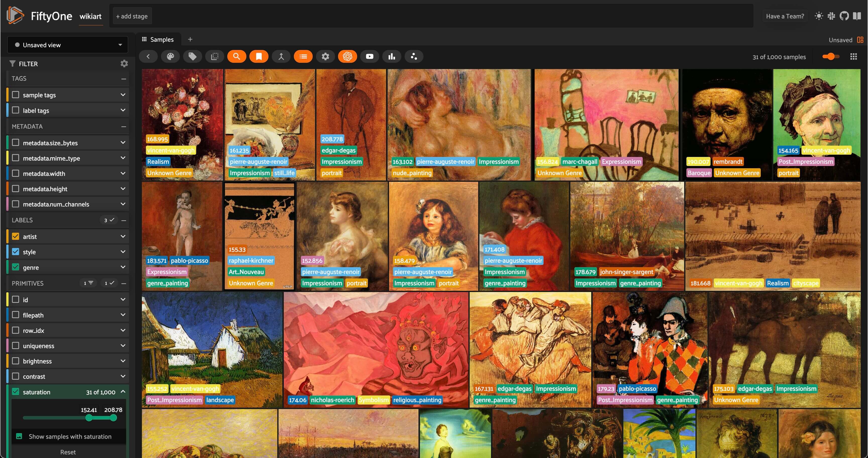Expand the contrast filter chevron
The height and width of the screenshot is (458, 868).
[123, 376]
